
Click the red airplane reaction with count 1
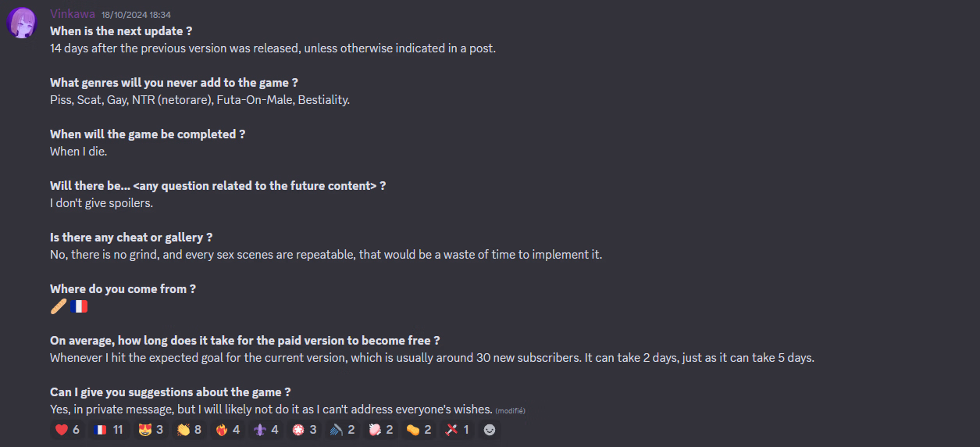(457, 430)
